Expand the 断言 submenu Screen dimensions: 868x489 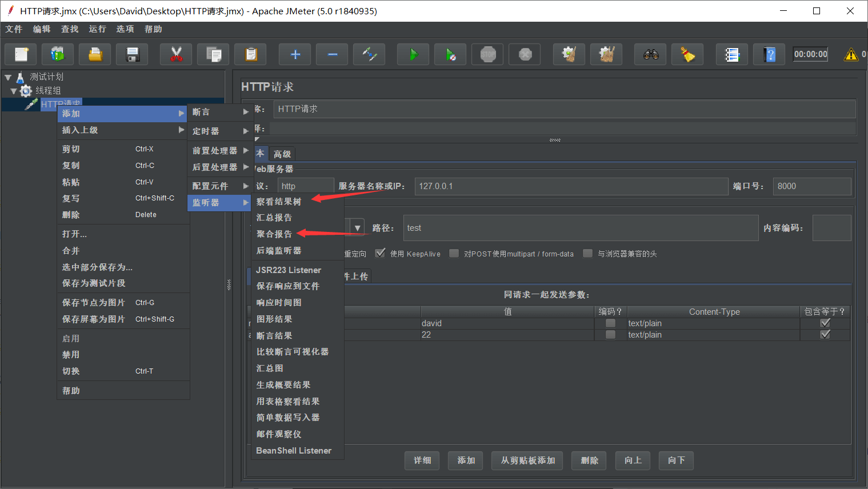click(219, 112)
